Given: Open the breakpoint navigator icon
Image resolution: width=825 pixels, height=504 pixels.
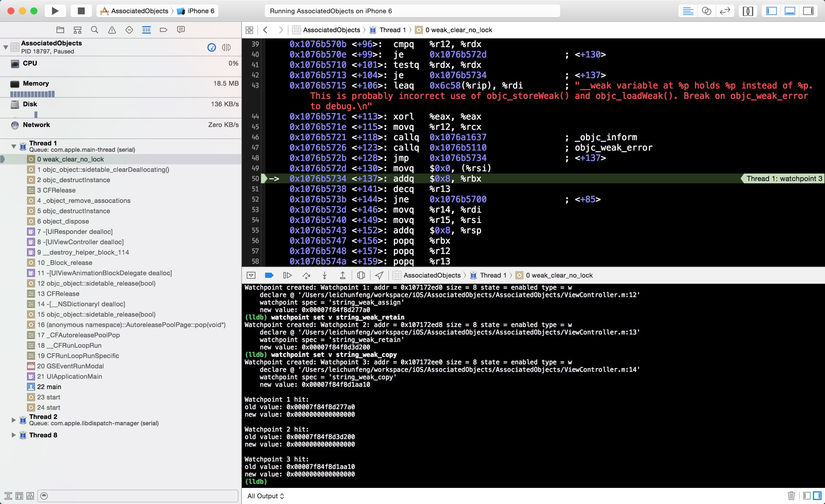Looking at the screenshot, I should [x=163, y=30].
